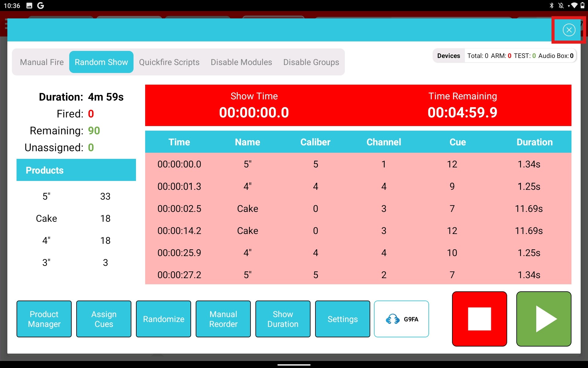Close the dialog with X icon
Viewport: 588px width, 368px height.
click(x=569, y=30)
